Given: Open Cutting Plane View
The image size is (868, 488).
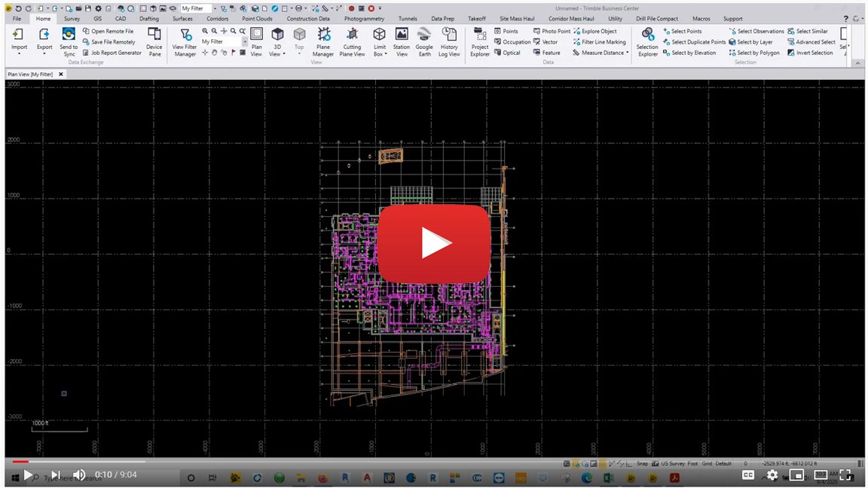Looking at the screenshot, I should coord(352,41).
